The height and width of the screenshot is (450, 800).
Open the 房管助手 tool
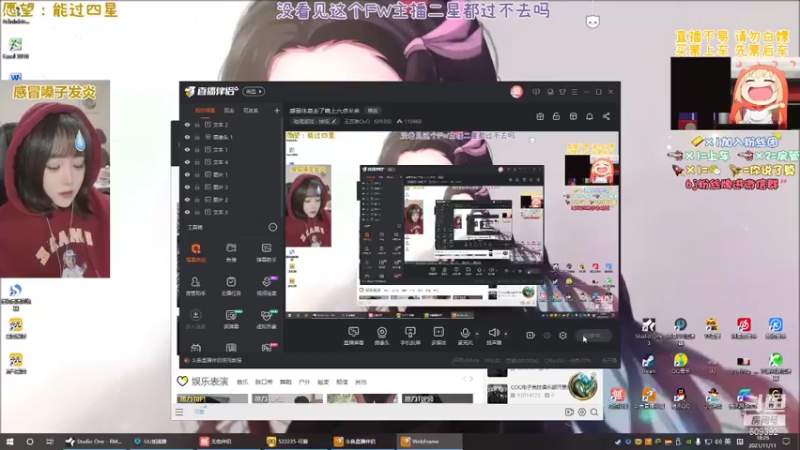[x=196, y=286]
